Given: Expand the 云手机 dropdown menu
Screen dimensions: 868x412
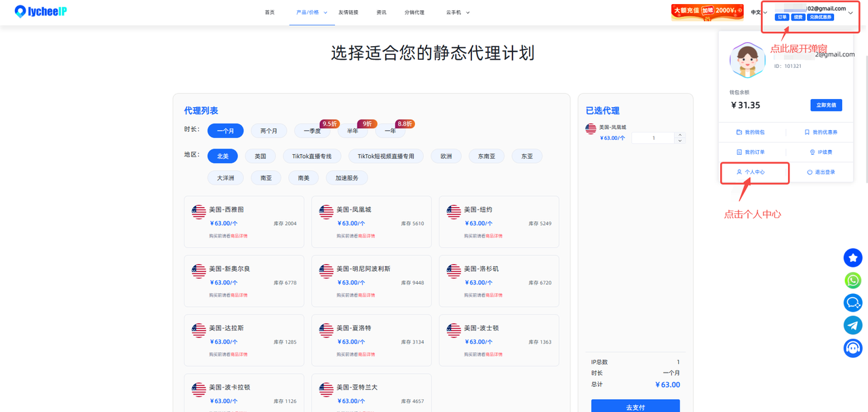Looking at the screenshot, I should pos(458,12).
